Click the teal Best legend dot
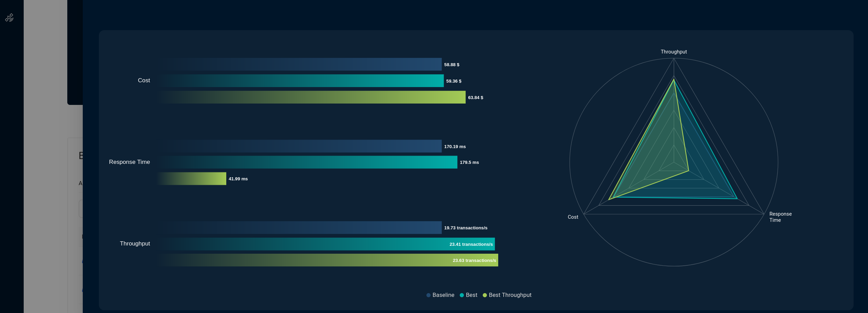 tap(462, 295)
